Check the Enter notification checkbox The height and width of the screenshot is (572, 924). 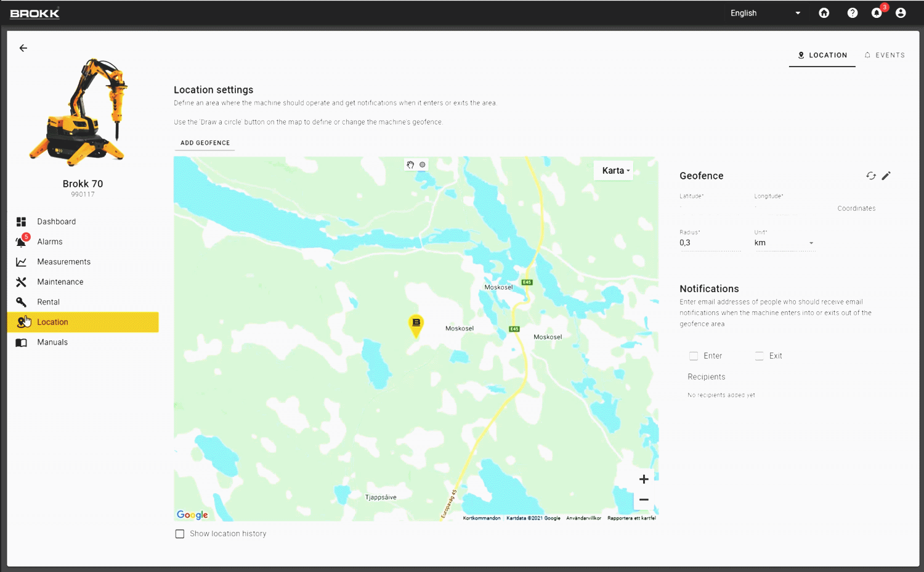pos(694,356)
